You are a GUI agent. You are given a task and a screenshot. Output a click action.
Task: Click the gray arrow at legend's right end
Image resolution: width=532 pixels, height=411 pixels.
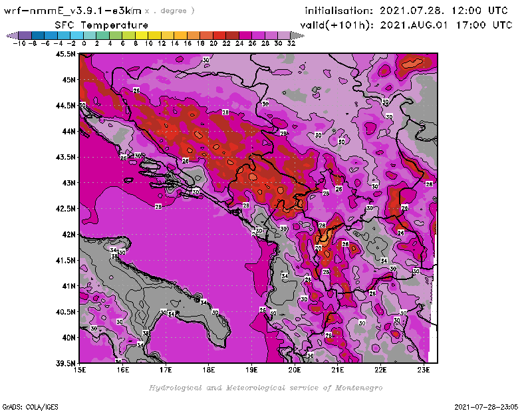(297, 35)
